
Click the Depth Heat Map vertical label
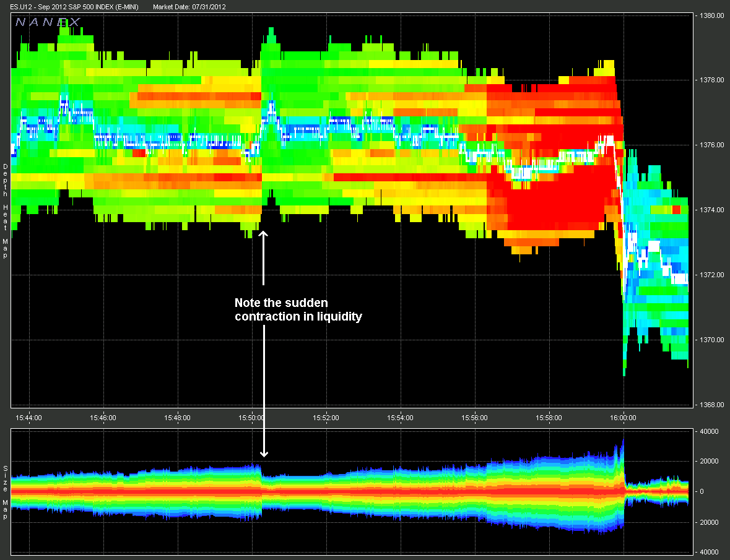(x=5, y=211)
